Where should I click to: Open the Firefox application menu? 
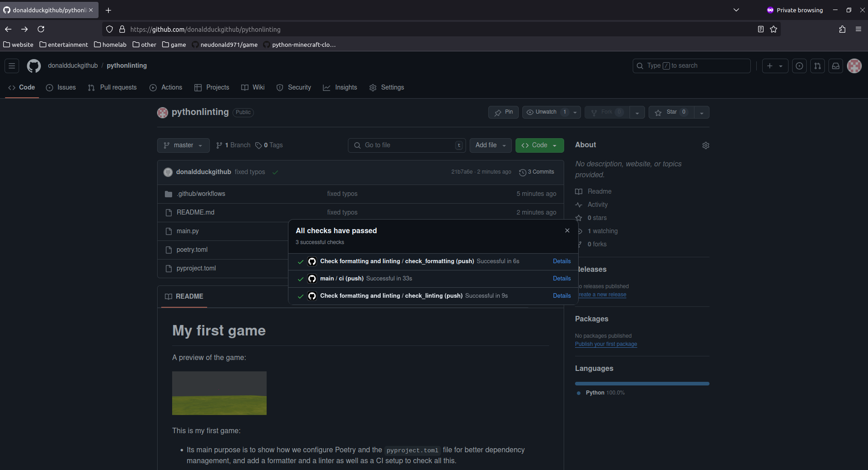858,29
